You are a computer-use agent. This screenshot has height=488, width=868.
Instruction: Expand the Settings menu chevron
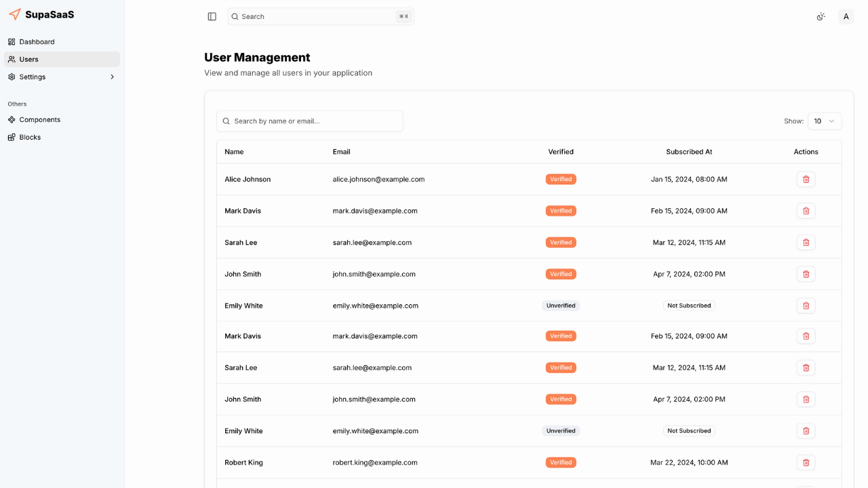coord(112,77)
